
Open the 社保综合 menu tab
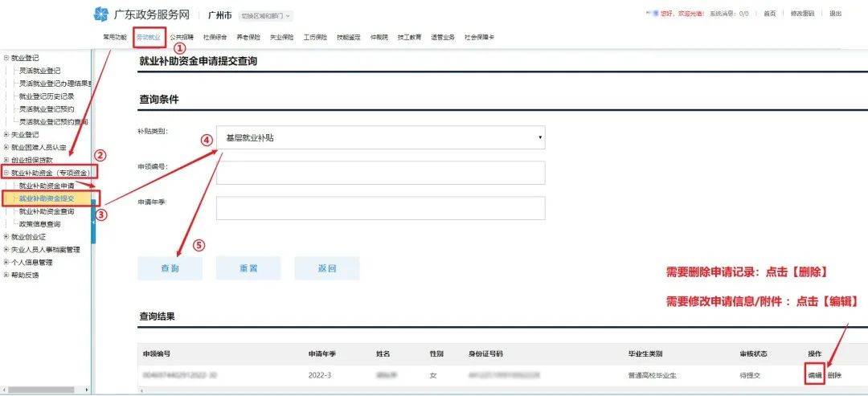coord(215,37)
